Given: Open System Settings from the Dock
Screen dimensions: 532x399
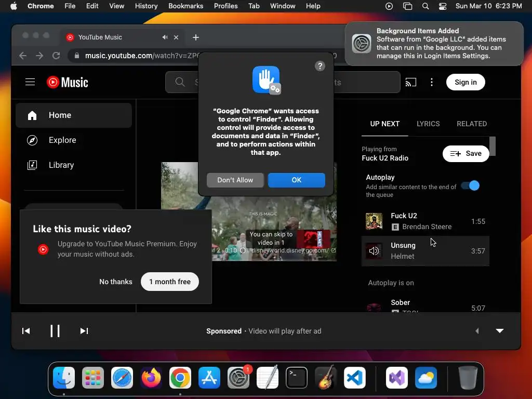Looking at the screenshot, I should tap(238, 378).
